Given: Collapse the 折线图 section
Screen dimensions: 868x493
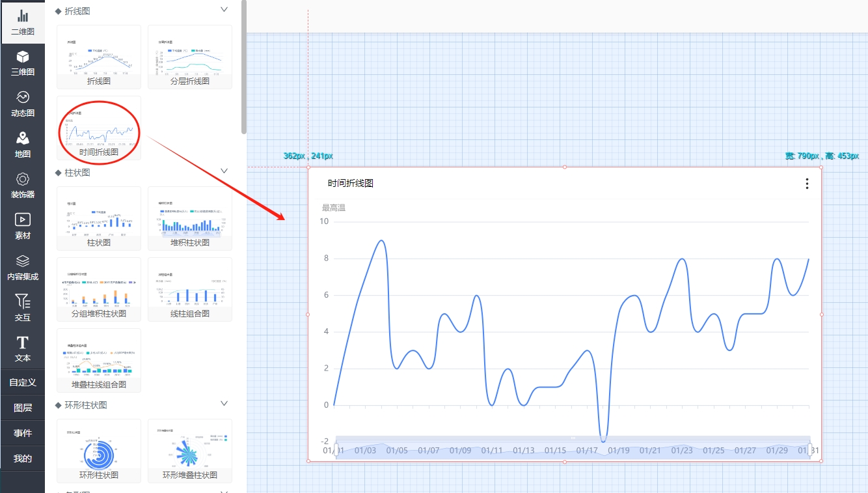Looking at the screenshot, I should tap(224, 10).
